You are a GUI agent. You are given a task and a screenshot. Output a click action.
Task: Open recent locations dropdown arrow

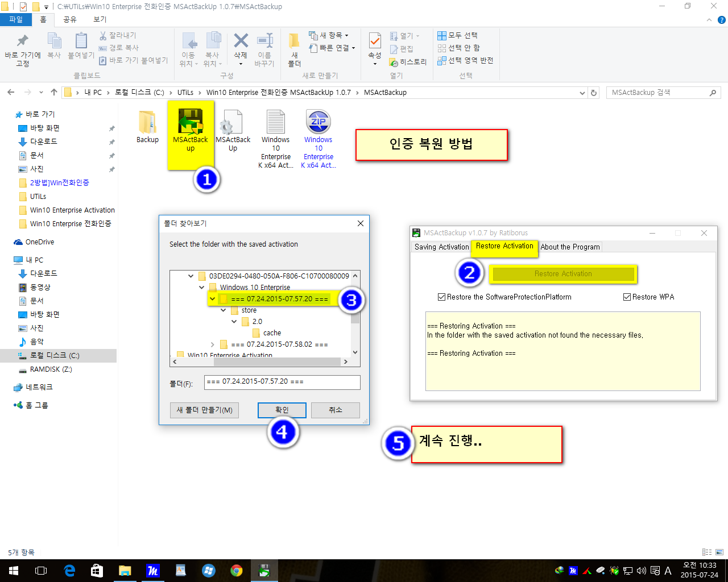coord(41,92)
